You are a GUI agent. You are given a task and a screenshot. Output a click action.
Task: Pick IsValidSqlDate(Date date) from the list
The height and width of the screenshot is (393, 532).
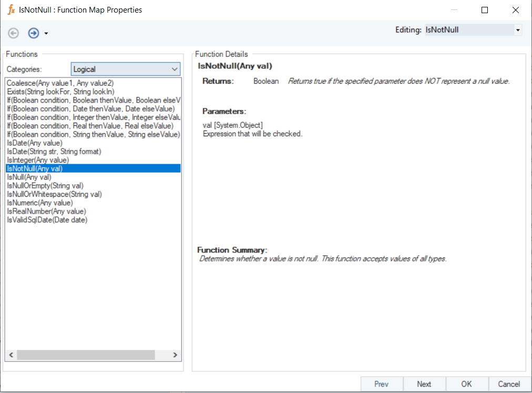click(x=47, y=220)
